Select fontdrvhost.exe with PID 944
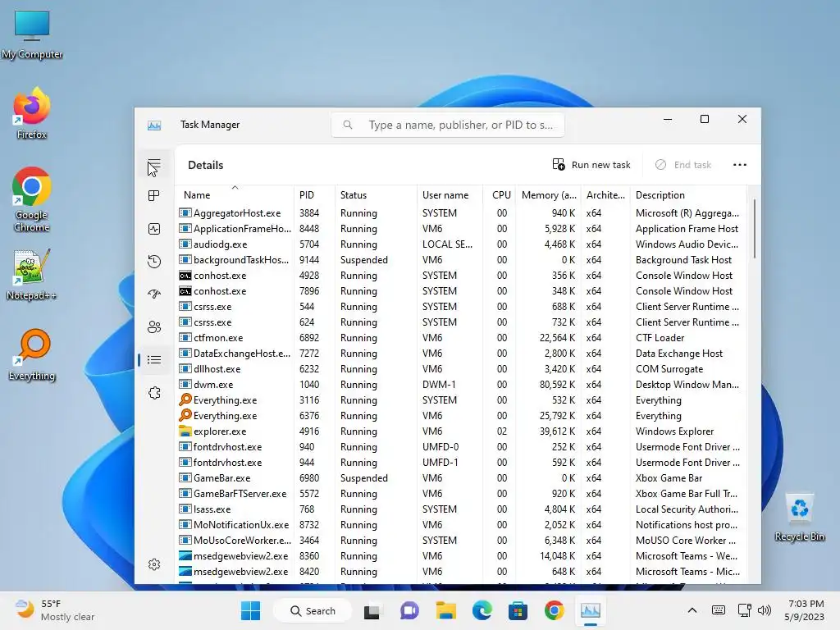The height and width of the screenshot is (630, 840). click(461, 463)
